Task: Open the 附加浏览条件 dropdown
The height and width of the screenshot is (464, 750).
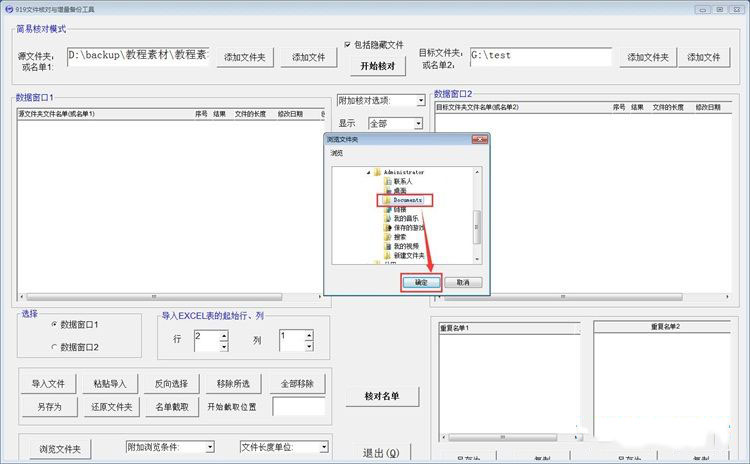Action: tap(210, 447)
